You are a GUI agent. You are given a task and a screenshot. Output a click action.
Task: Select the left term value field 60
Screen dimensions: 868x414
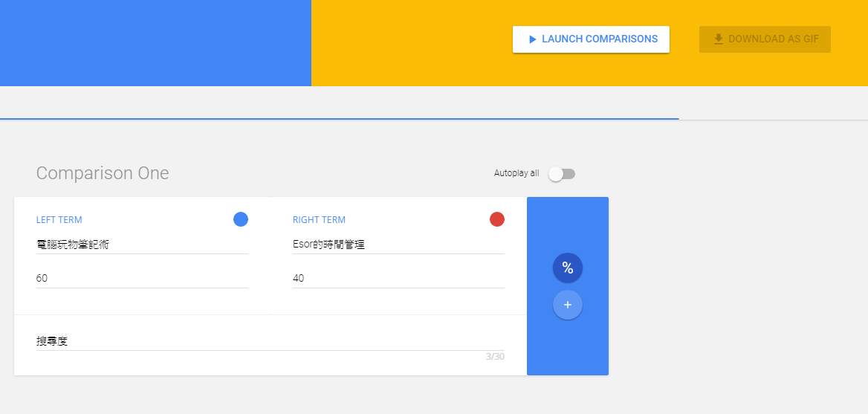pyautogui.click(x=142, y=279)
